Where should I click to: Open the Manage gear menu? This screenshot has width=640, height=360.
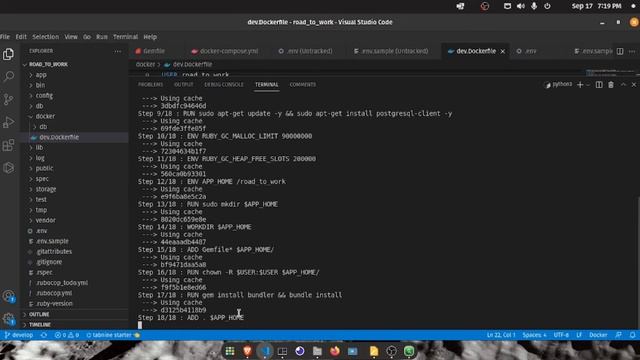click(x=9, y=319)
